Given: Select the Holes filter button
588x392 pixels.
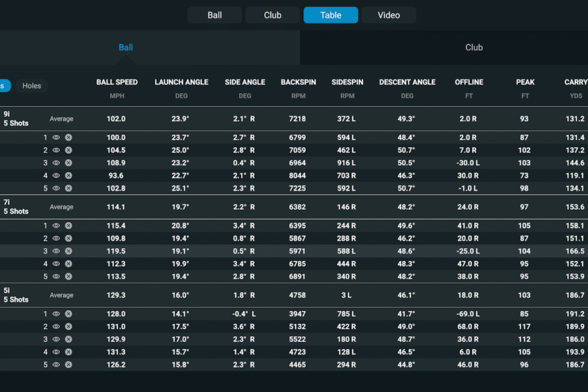Looking at the screenshot, I should [x=32, y=86].
